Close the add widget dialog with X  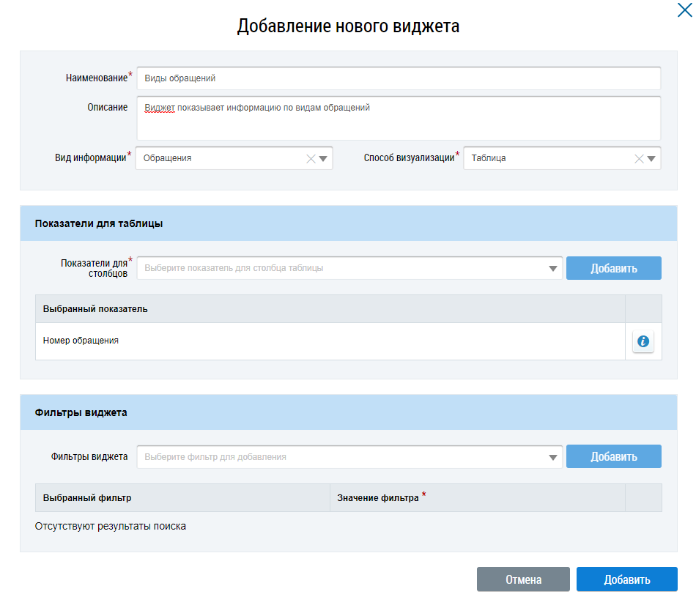point(684,10)
